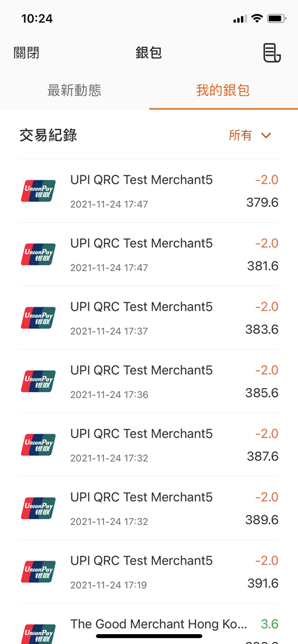
Task: Check the battery icon in status bar
Action: 277,19
